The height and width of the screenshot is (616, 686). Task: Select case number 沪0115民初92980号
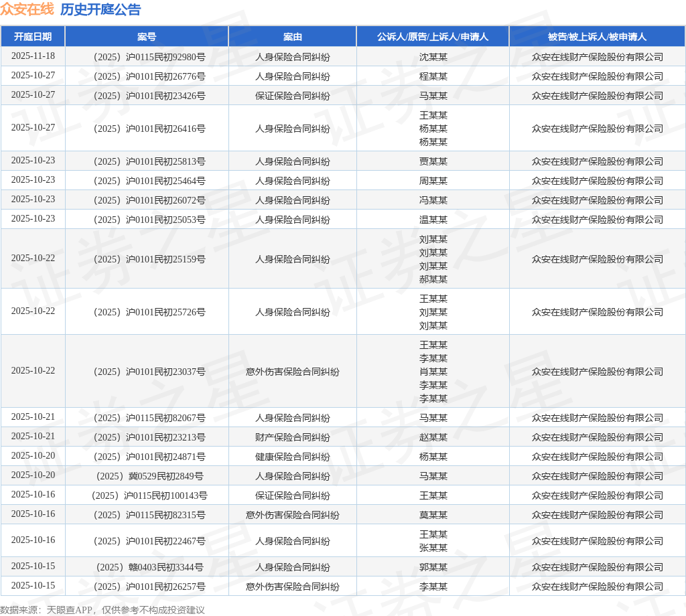(149, 57)
